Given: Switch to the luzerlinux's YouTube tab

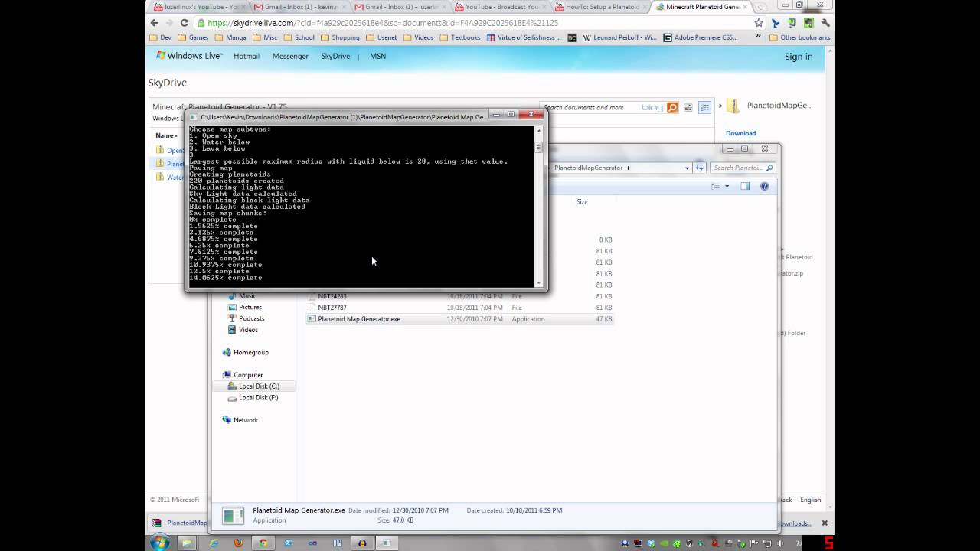Looking at the screenshot, I should 198,7.
